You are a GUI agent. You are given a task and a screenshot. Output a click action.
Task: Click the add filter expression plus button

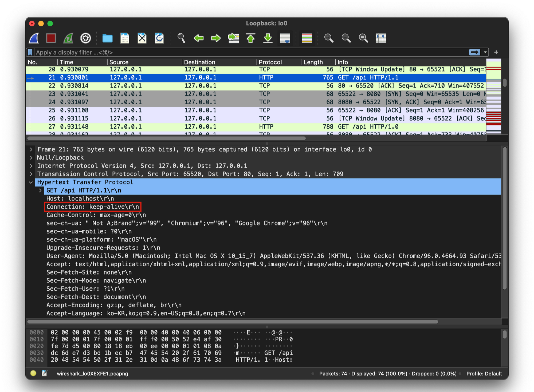coord(496,52)
